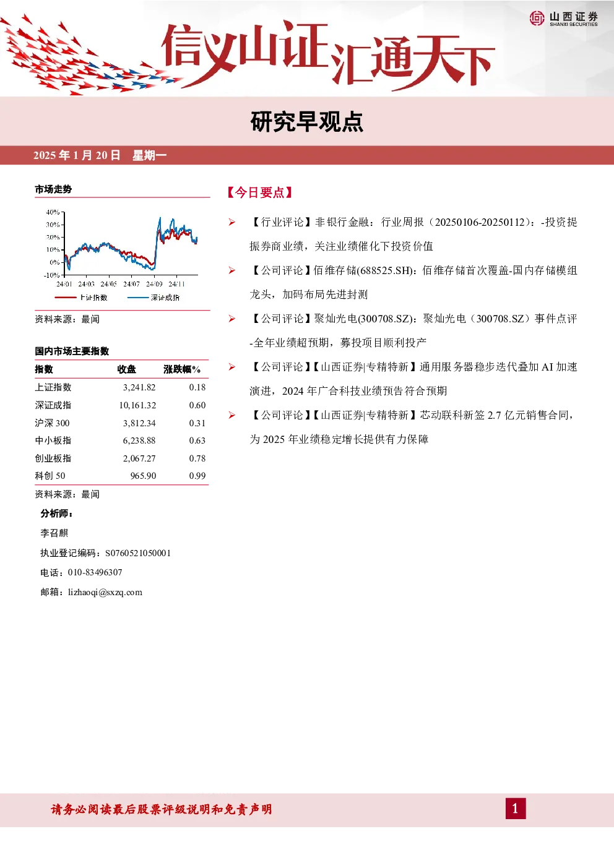Click closing value 965.90
Image resolution: width=614 pixels, height=868 pixels.
point(143,476)
